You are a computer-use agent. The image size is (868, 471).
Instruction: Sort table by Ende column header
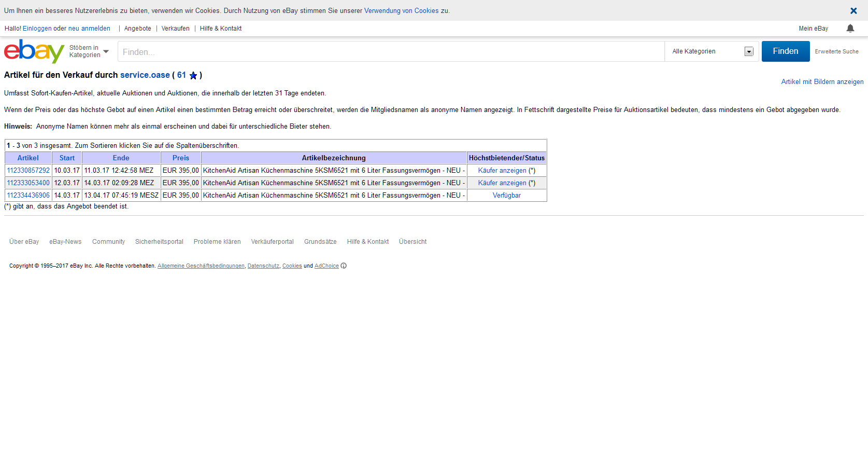pyautogui.click(x=121, y=158)
